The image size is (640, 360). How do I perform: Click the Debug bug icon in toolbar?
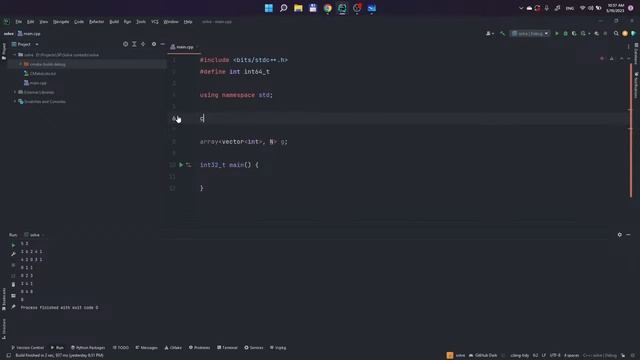pyautogui.click(x=565, y=33)
